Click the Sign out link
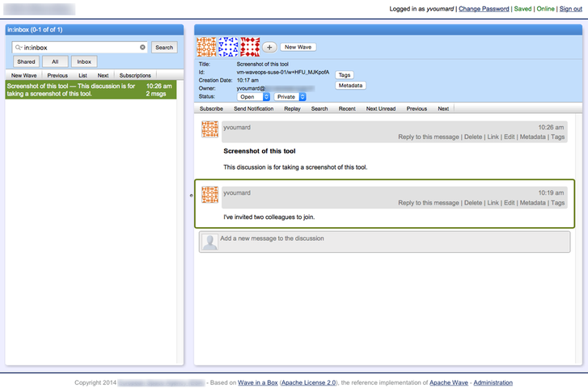588x388 pixels. click(570, 9)
